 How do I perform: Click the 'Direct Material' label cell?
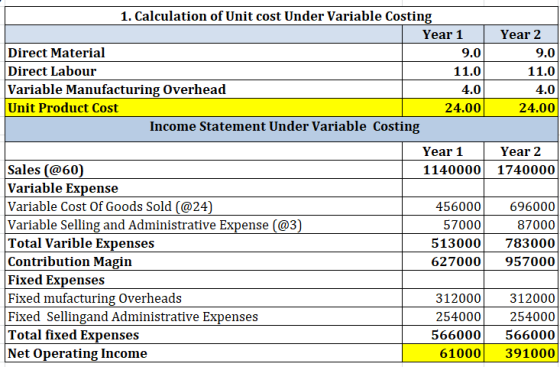click(204, 53)
